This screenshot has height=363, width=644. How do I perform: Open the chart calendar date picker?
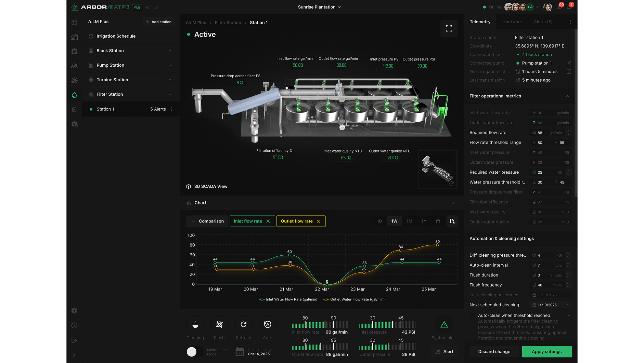tap(438, 221)
